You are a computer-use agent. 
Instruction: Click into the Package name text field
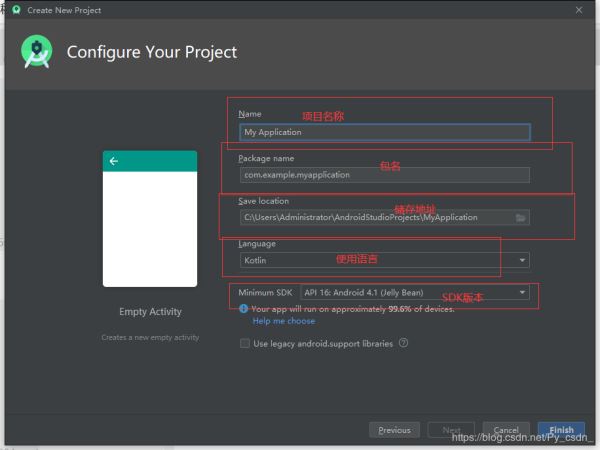tap(384, 174)
